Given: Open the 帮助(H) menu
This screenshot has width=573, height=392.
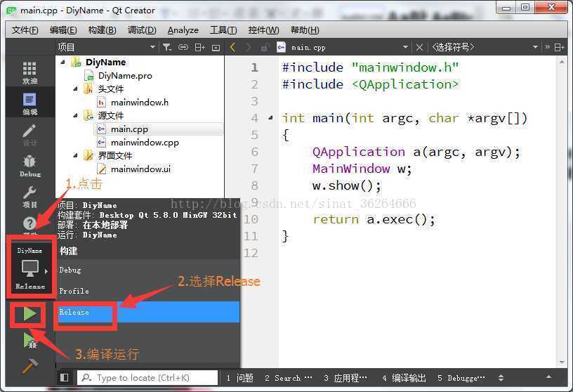Looking at the screenshot, I should (305, 30).
